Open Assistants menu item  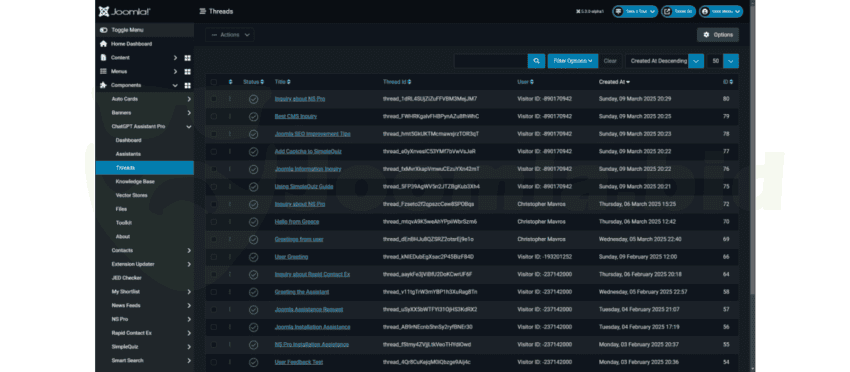[x=128, y=154]
